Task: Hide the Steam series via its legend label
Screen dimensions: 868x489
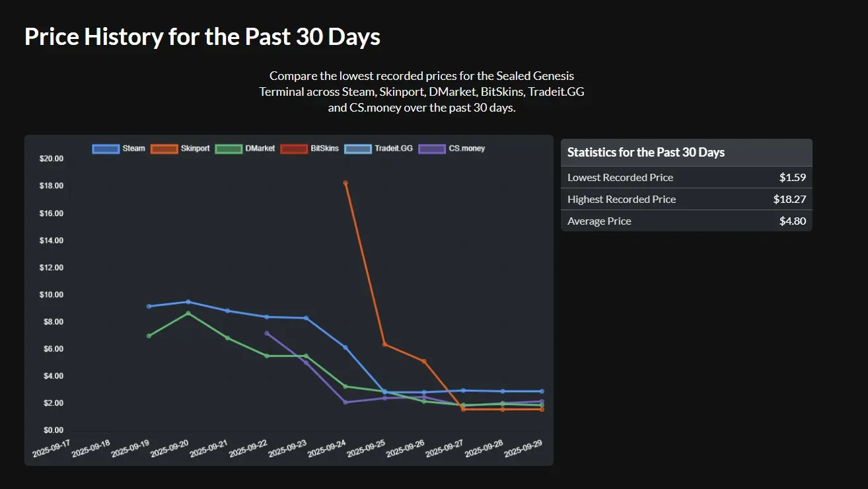Action: click(133, 149)
